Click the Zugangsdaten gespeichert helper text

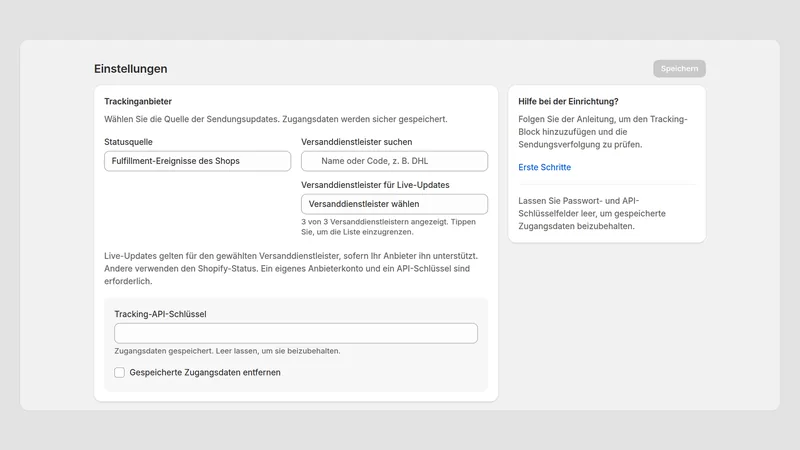[227, 351]
